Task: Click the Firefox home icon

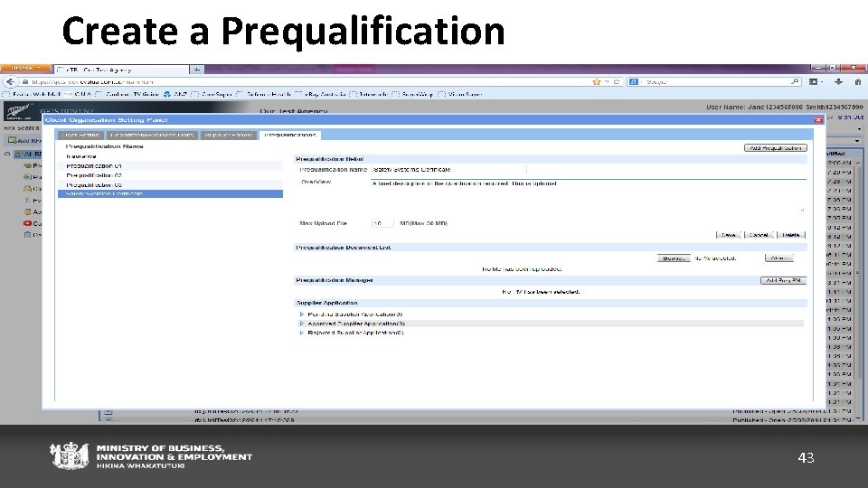Action: 857,81
